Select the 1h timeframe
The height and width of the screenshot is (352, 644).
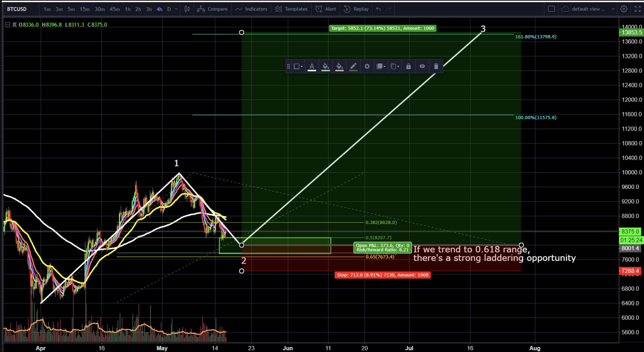[x=127, y=9]
